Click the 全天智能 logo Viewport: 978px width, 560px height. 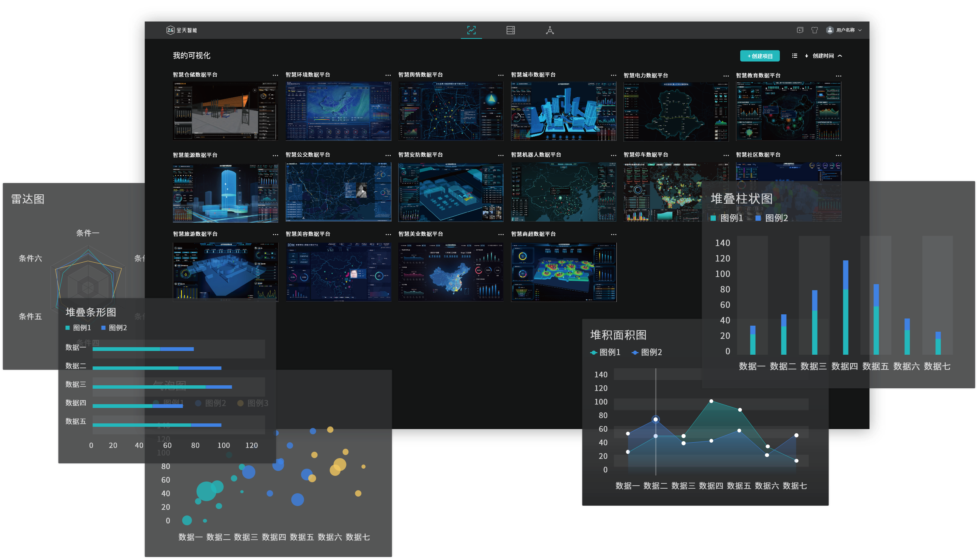coord(182,30)
